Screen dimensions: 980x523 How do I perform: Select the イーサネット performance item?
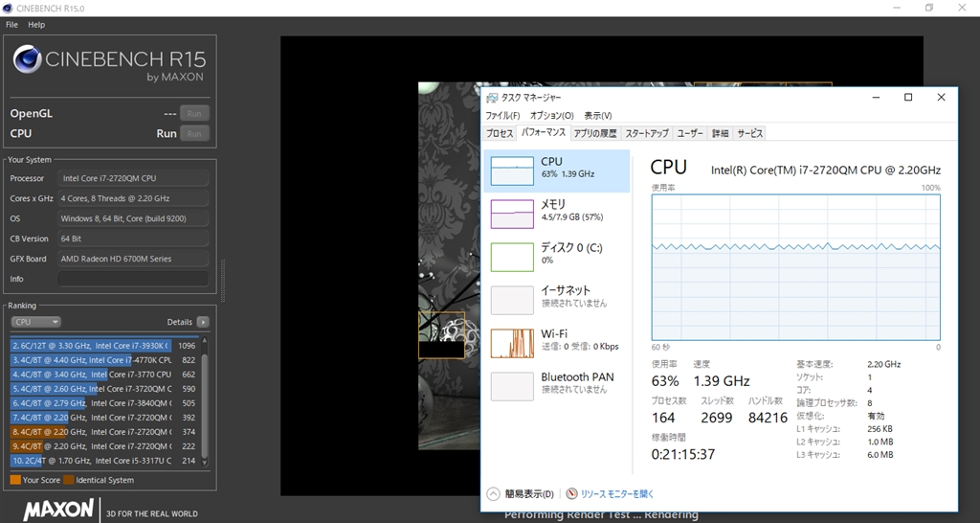[557, 300]
